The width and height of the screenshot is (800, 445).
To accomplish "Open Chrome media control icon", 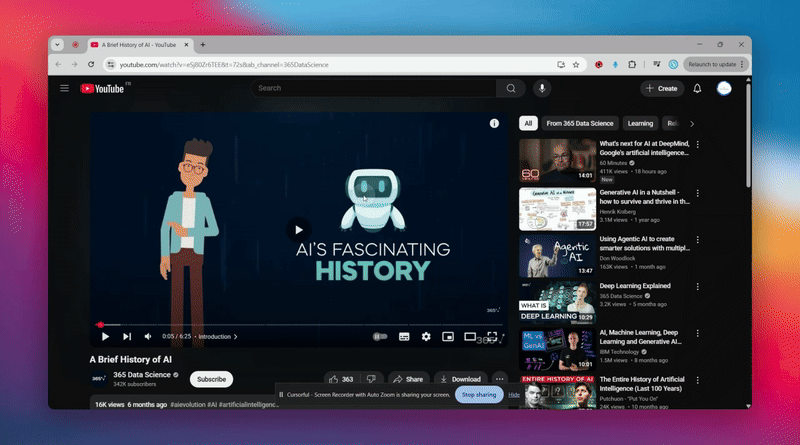I will pos(657,64).
